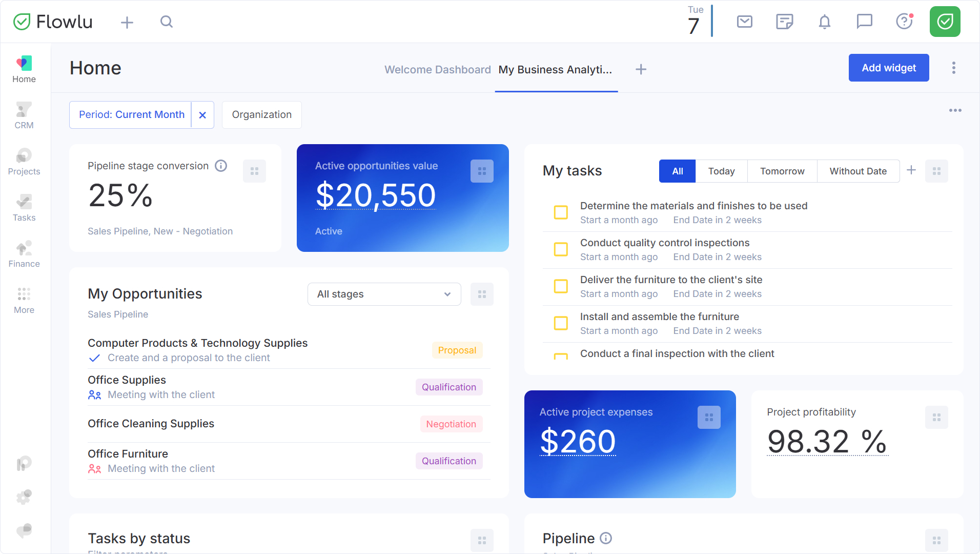Switch to Welcome Dashboard tab
The height and width of the screenshot is (554, 980).
point(438,70)
